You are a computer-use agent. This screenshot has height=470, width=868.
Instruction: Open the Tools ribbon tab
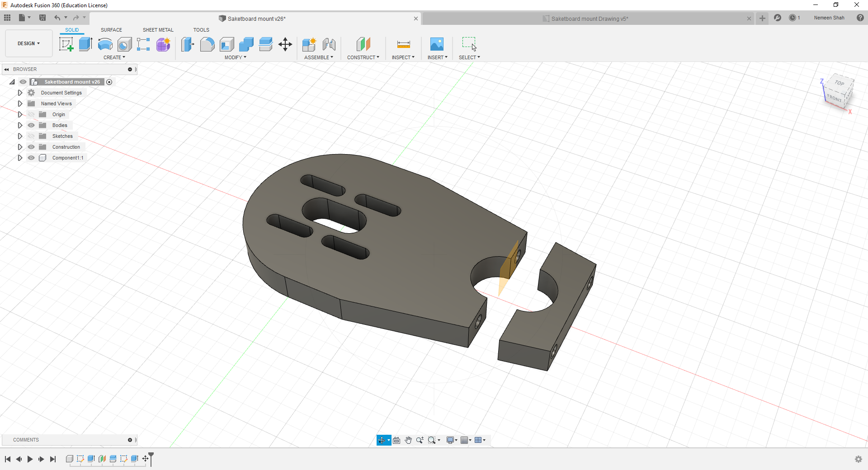201,30
